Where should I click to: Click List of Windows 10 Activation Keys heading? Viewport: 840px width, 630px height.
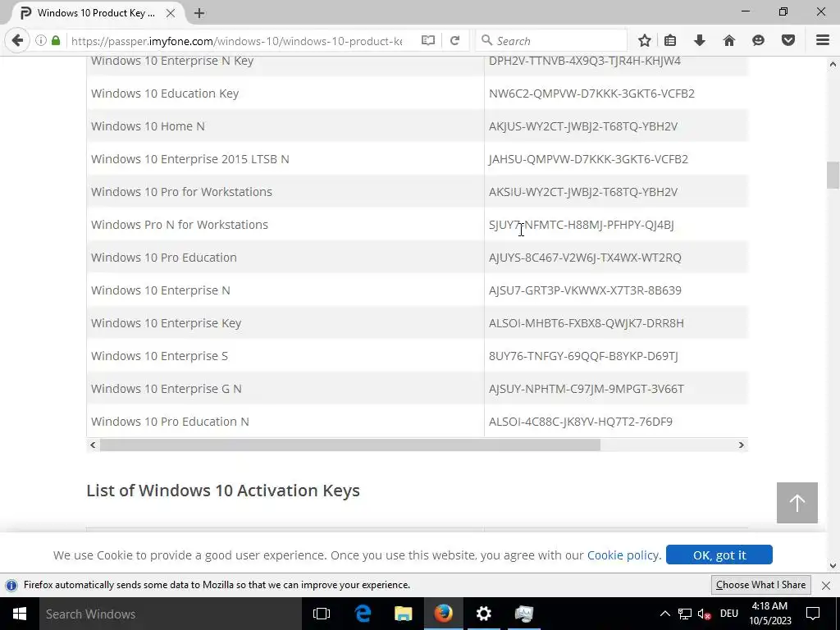[x=223, y=491]
